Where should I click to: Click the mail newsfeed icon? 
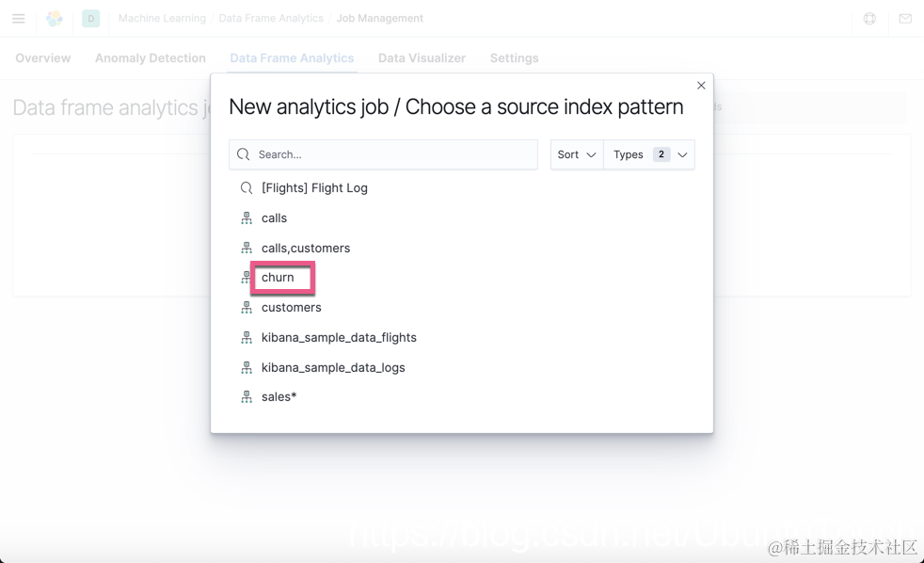click(905, 18)
